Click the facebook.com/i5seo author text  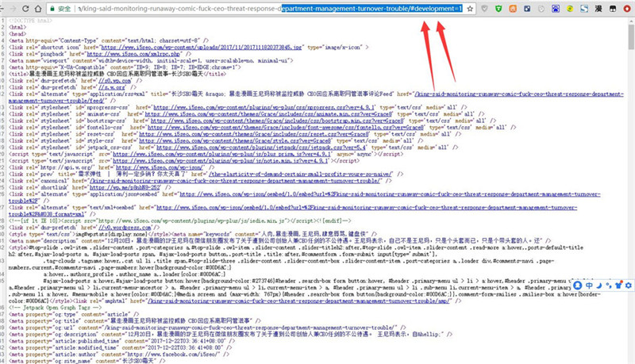174,354
